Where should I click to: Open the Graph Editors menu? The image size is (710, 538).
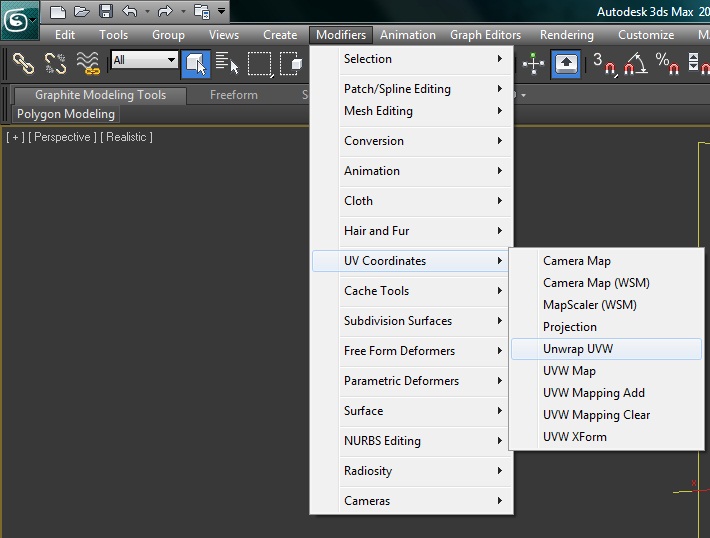tap(485, 34)
